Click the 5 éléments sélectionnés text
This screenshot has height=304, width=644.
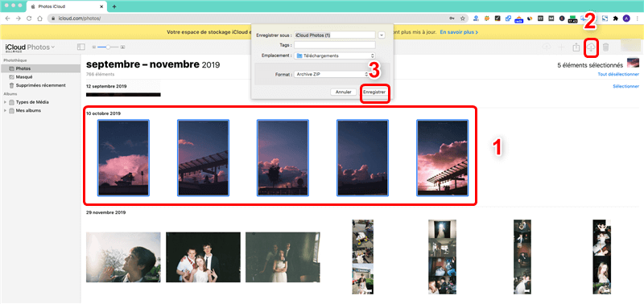590,65
